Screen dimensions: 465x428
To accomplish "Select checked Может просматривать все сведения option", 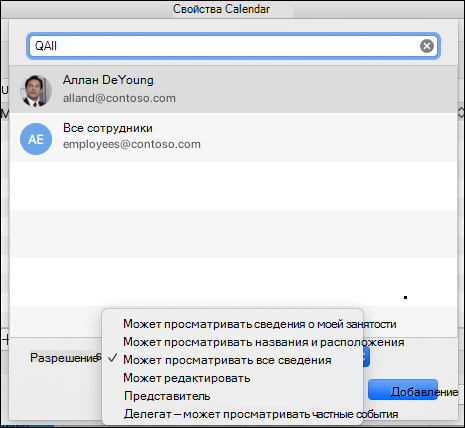I will (227, 360).
